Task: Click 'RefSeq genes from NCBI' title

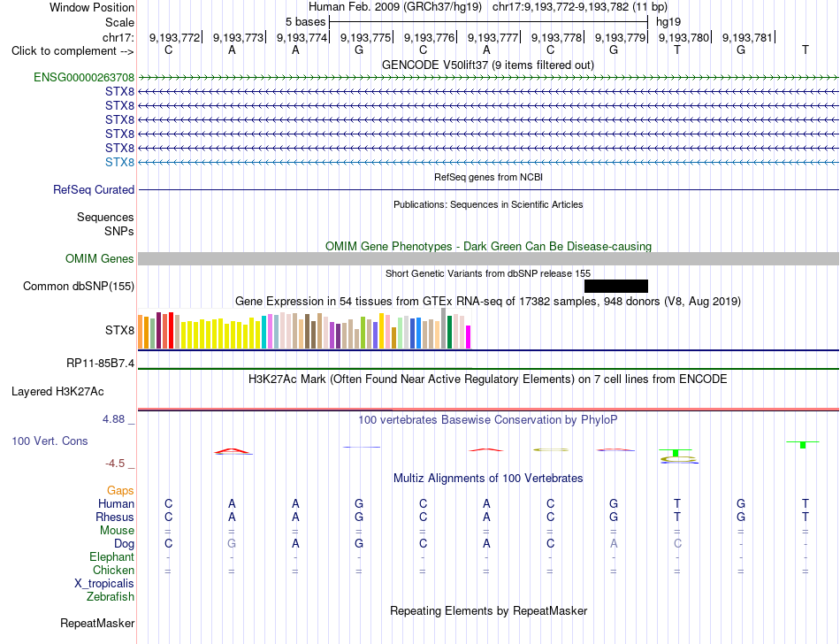Action: 489,177
